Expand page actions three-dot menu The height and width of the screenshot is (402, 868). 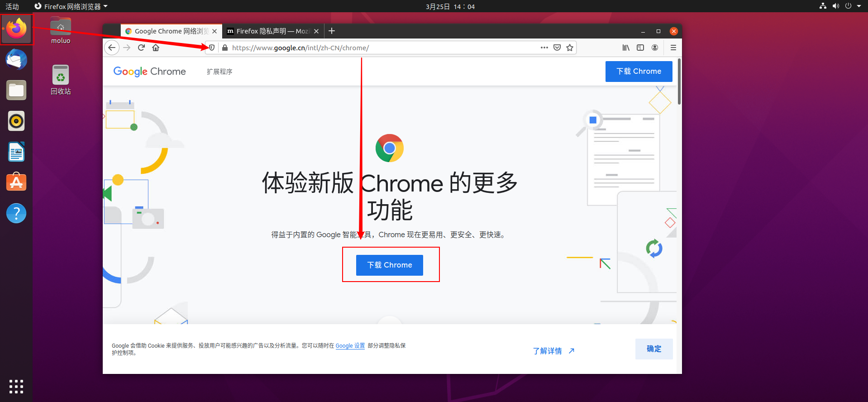tap(544, 48)
